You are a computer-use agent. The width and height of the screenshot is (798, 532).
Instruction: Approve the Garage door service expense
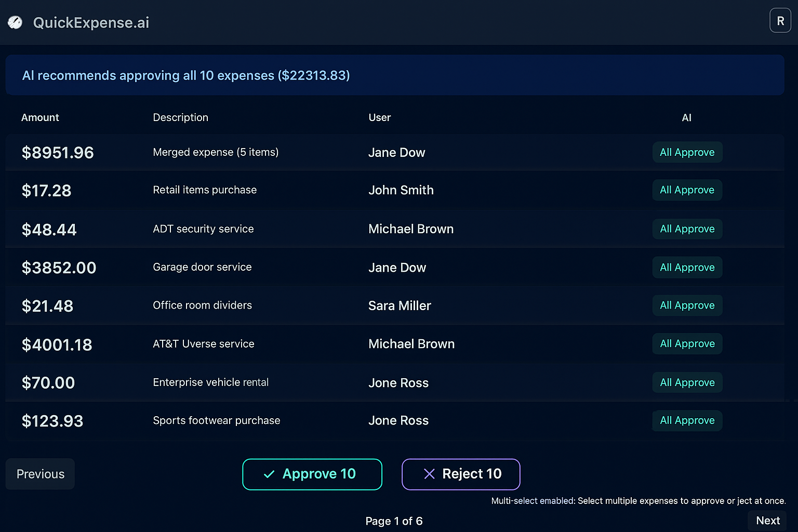pyautogui.click(x=687, y=267)
